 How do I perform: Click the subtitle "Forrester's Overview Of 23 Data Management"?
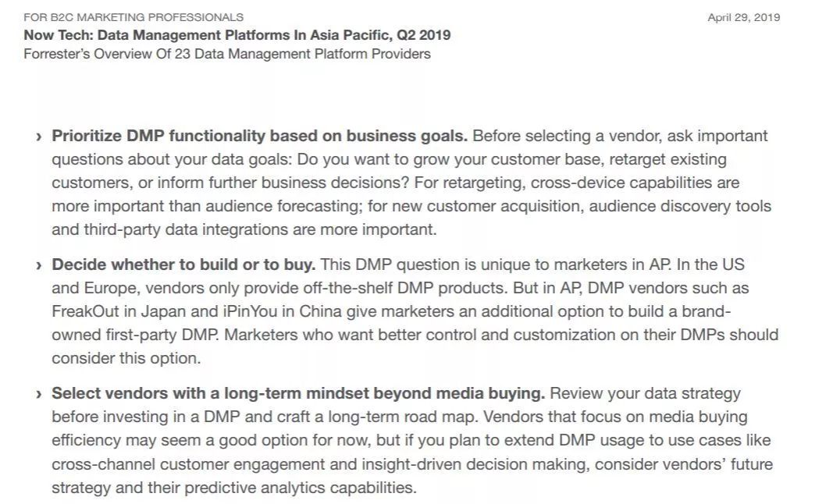click(226, 54)
